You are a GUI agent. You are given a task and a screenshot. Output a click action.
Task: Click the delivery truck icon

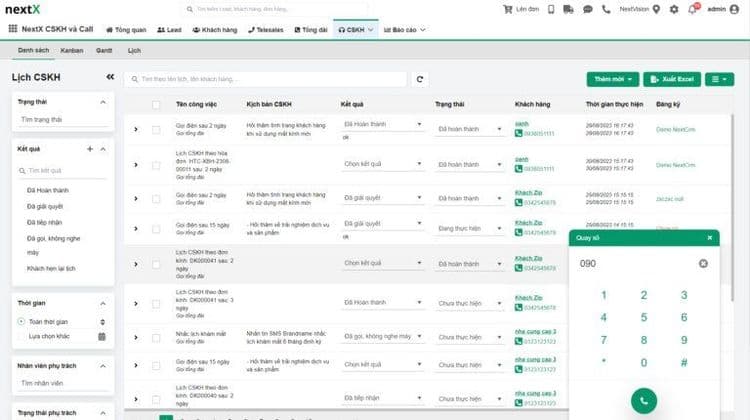568,9
